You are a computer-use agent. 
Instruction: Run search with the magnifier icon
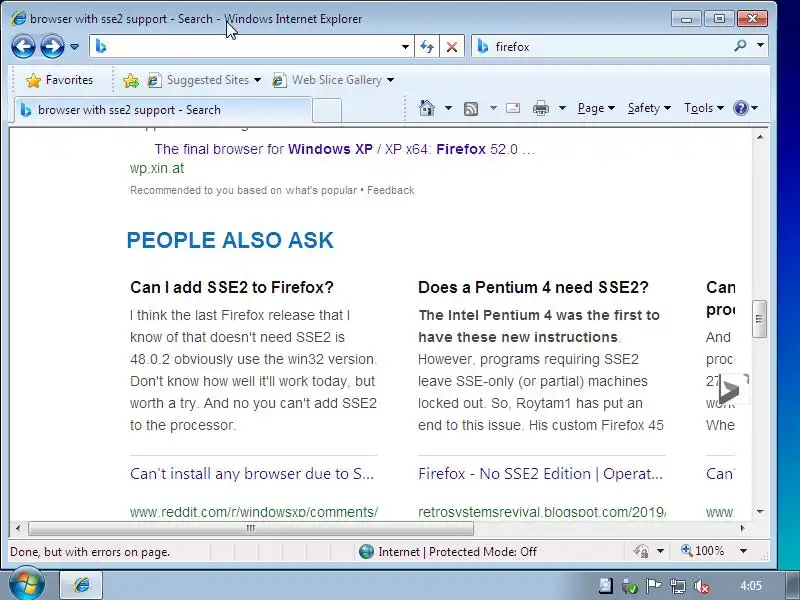click(740, 46)
